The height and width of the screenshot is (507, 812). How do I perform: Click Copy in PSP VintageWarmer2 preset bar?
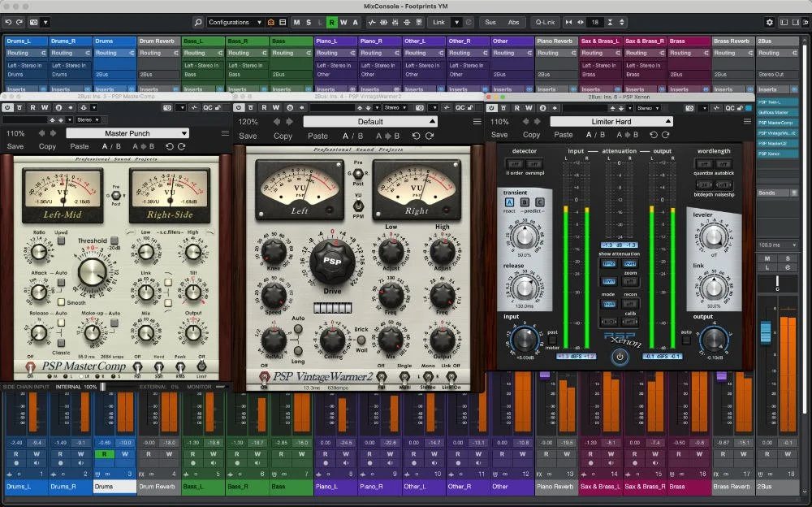pyautogui.click(x=283, y=136)
